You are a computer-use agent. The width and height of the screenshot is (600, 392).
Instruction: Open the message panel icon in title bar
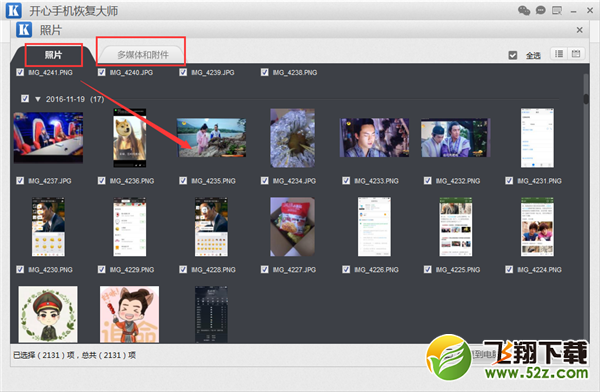557,10
